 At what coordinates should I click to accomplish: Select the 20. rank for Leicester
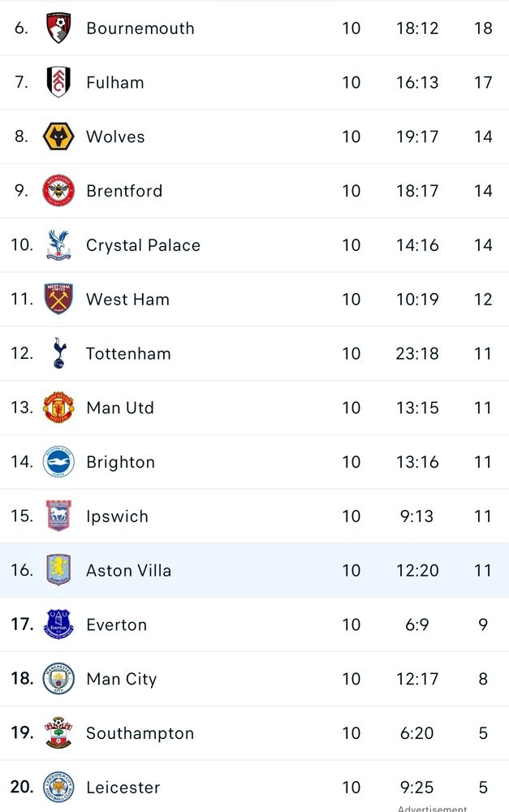coord(22,787)
